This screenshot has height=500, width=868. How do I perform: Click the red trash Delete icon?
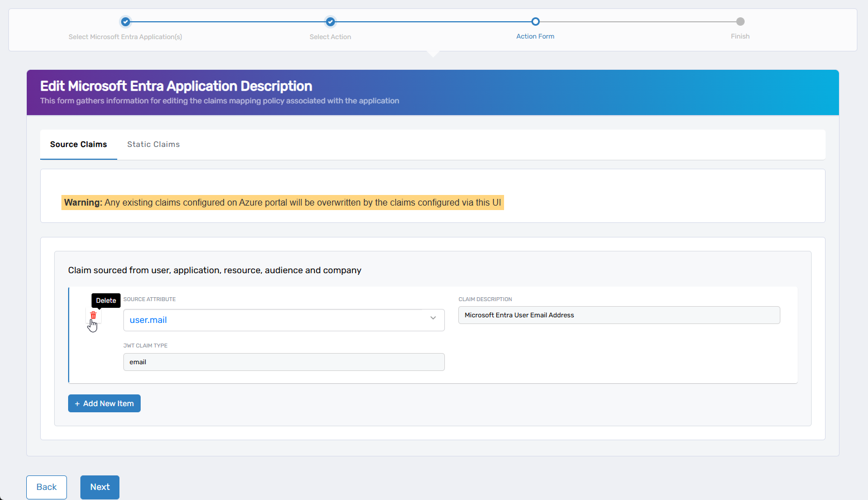(x=93, y=316)
